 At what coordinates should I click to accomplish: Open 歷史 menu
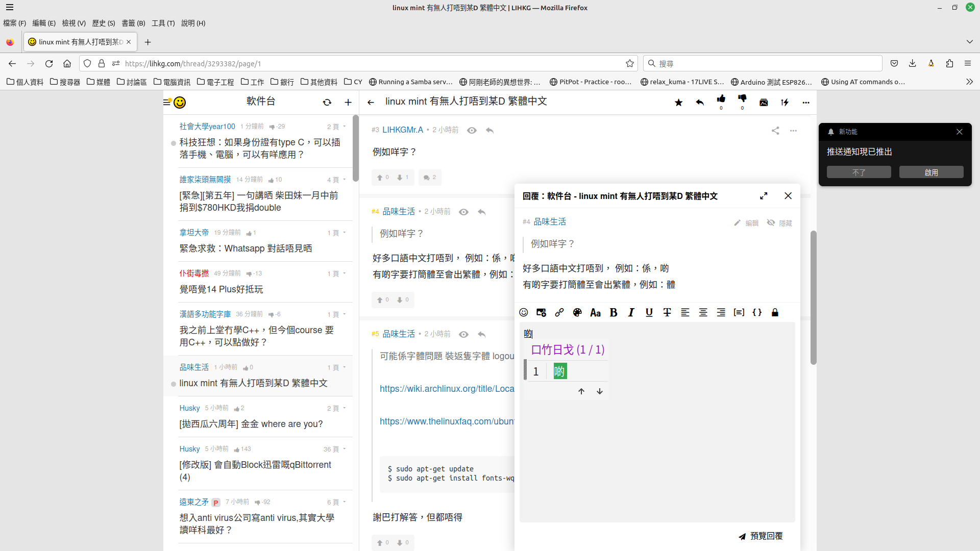pos(104,23)
